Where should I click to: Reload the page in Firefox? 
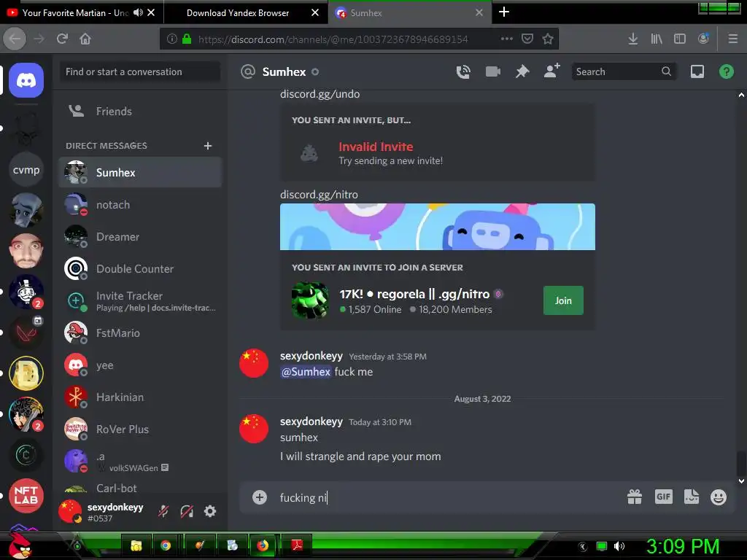point(62,39)
